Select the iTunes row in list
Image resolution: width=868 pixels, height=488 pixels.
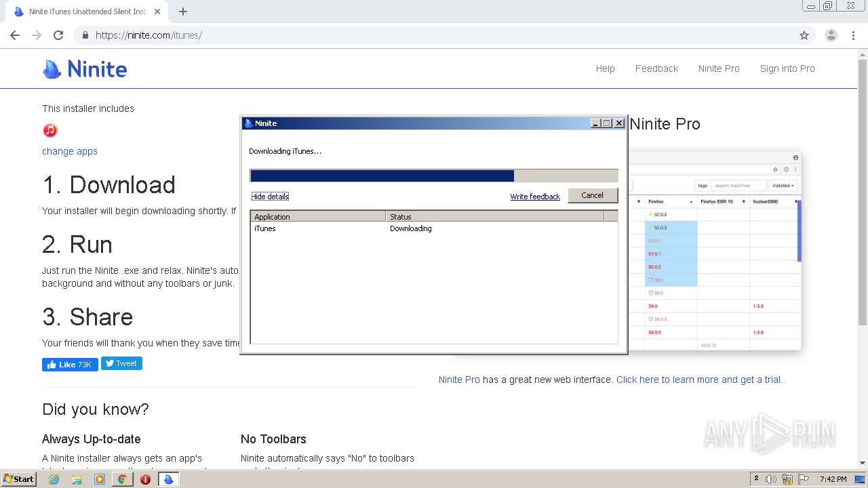point(434,228)
